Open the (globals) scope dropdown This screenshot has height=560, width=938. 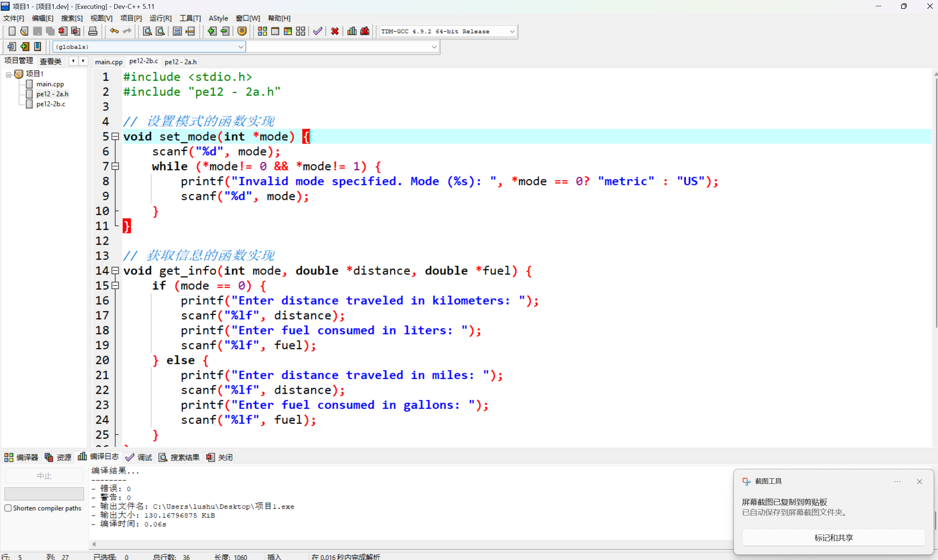[240, 47]
